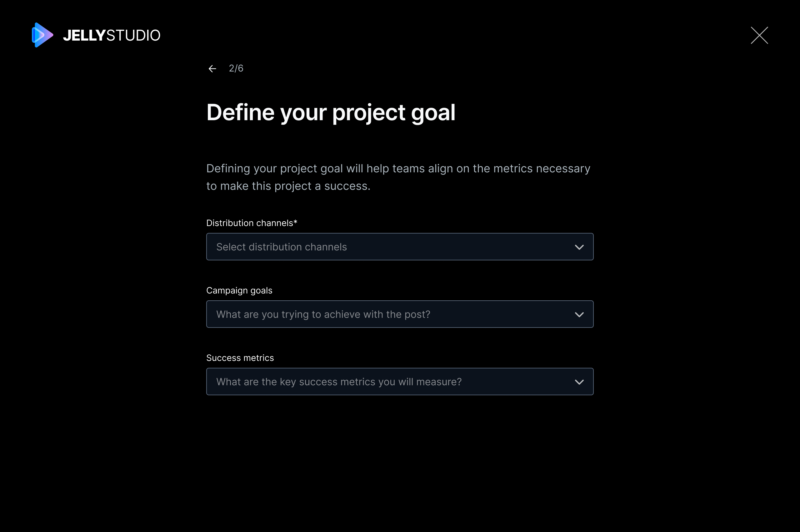
Task: Click the 'Distribution channels' field label
Action: (x=250, y=223)
